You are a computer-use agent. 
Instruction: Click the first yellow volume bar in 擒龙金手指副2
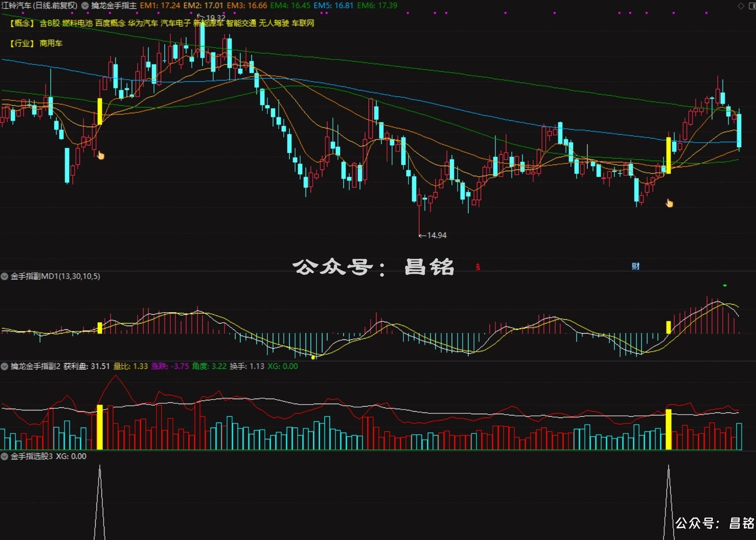(100, 427)
